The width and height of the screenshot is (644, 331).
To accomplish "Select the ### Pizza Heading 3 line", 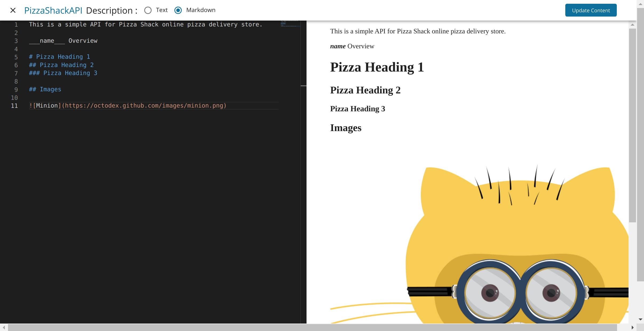I will pyautogui.click(x=63, y=73).
